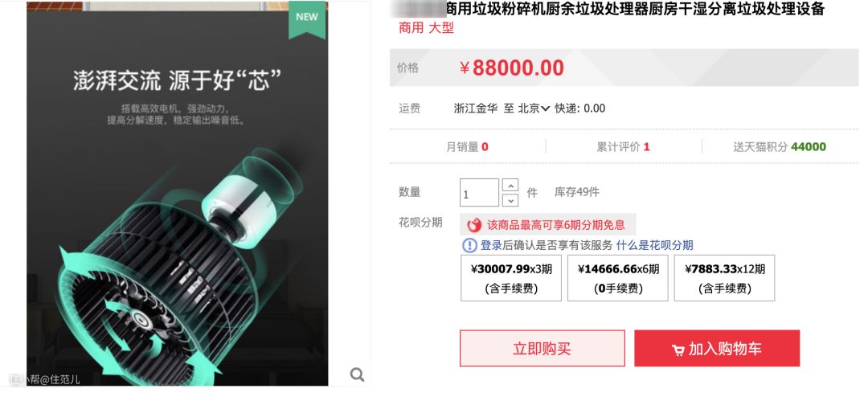Click the blue info exclamation icon

coord(469,245)
